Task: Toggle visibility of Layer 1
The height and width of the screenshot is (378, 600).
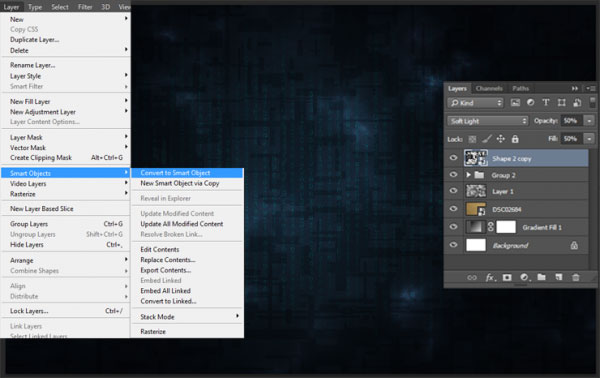Action: (x=453, y=191)
